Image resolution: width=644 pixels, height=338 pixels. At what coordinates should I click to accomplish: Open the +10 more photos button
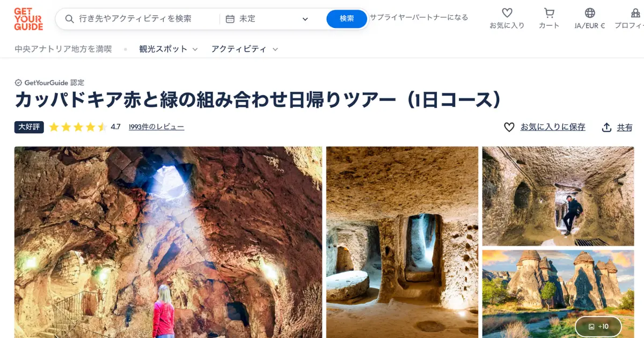[x=598, y=326]
